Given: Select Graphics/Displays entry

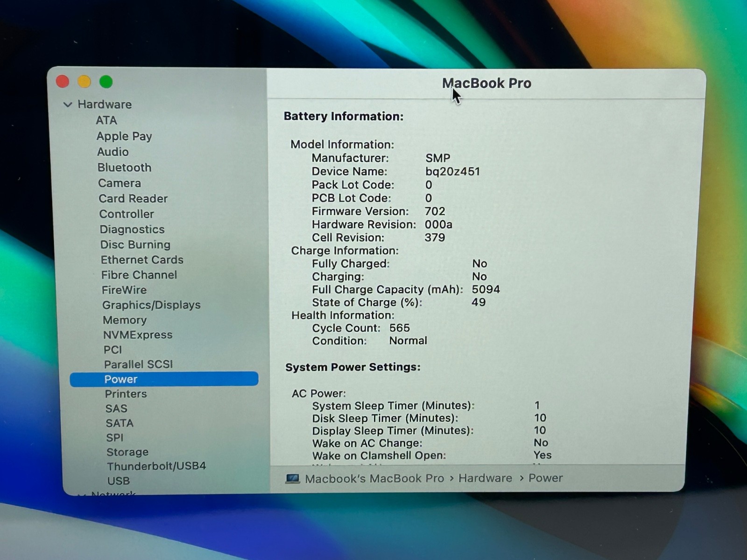Looking at the screenshot, I should tap(151, 305).
